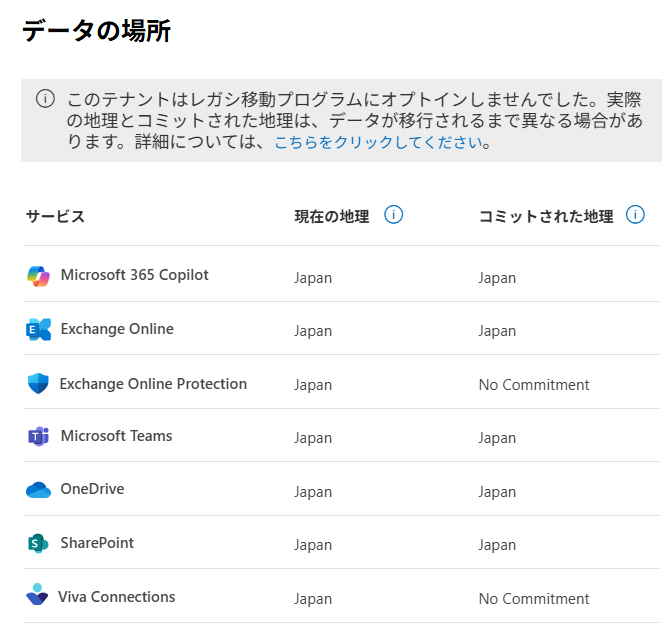Click the Microsoft 365 Copilot icon
This screenshot has width=666, height=629.
pos(38,277)
